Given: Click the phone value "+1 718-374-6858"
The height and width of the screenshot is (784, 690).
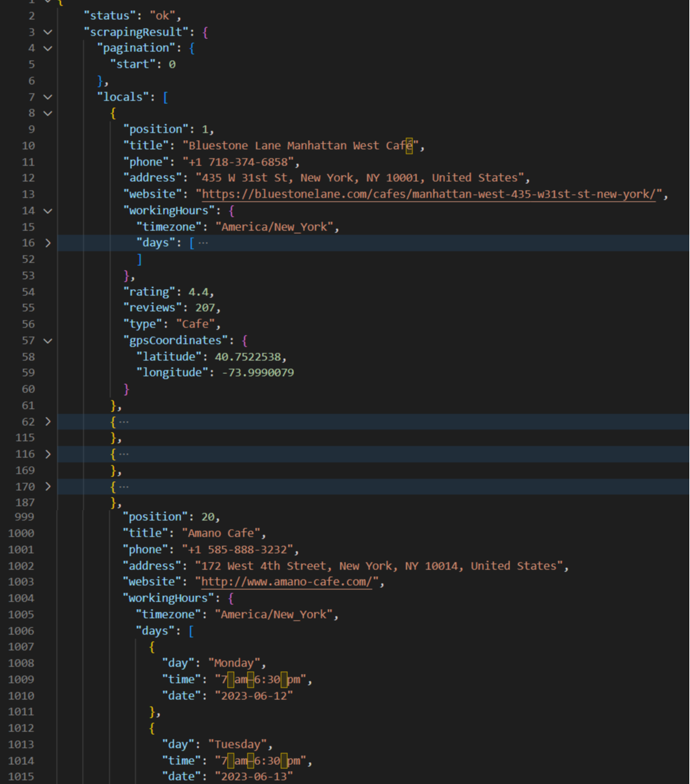Looking at the screenshot, I should click(x=240, y=162).
